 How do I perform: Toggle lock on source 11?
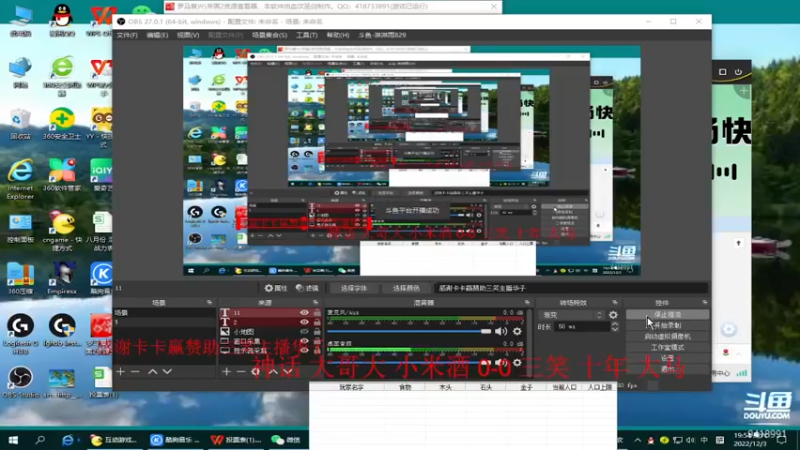click(317, 313)
